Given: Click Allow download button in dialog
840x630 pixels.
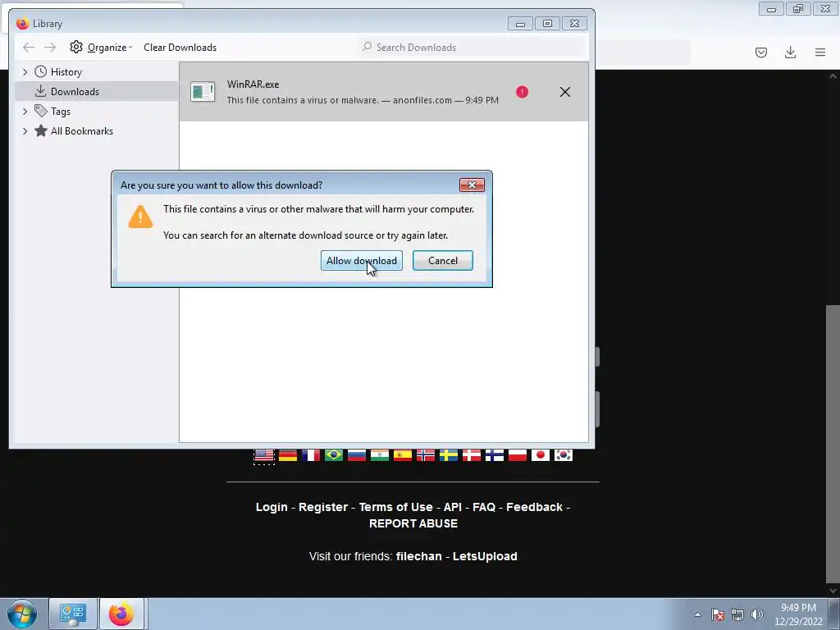Looking at the screenshot, I should [x=362, y=261].
